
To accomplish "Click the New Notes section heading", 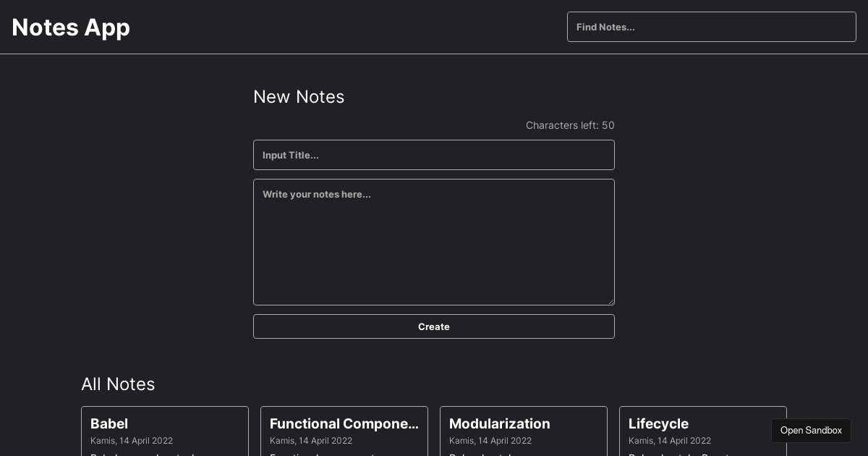I will [x=299, y=96].
